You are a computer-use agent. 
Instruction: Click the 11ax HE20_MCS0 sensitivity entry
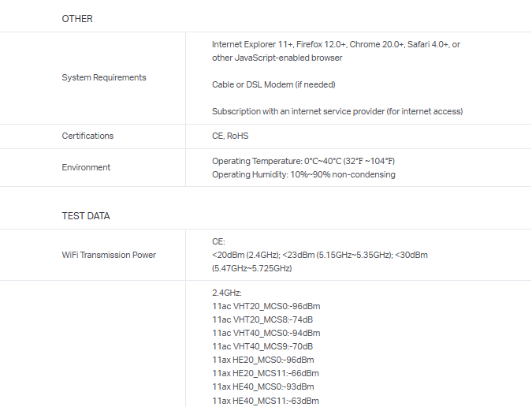pyautogui.click(x=262, y=360)
